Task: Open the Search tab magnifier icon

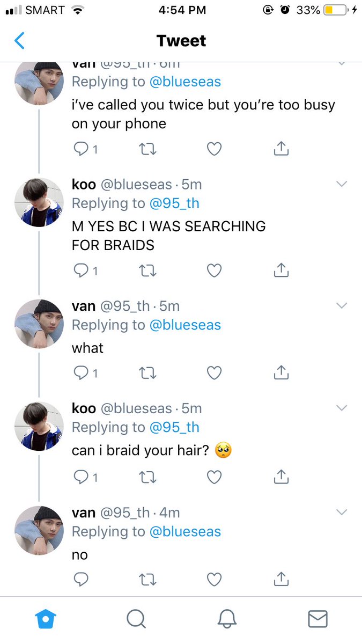Action: [x=136, y=619]
